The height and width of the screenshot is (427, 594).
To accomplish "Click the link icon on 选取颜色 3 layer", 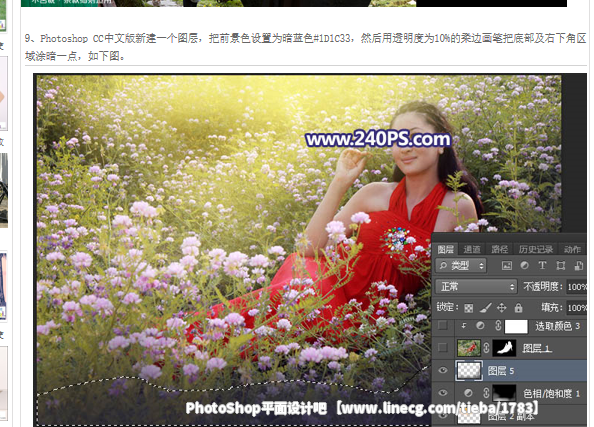I will point(498,325).
